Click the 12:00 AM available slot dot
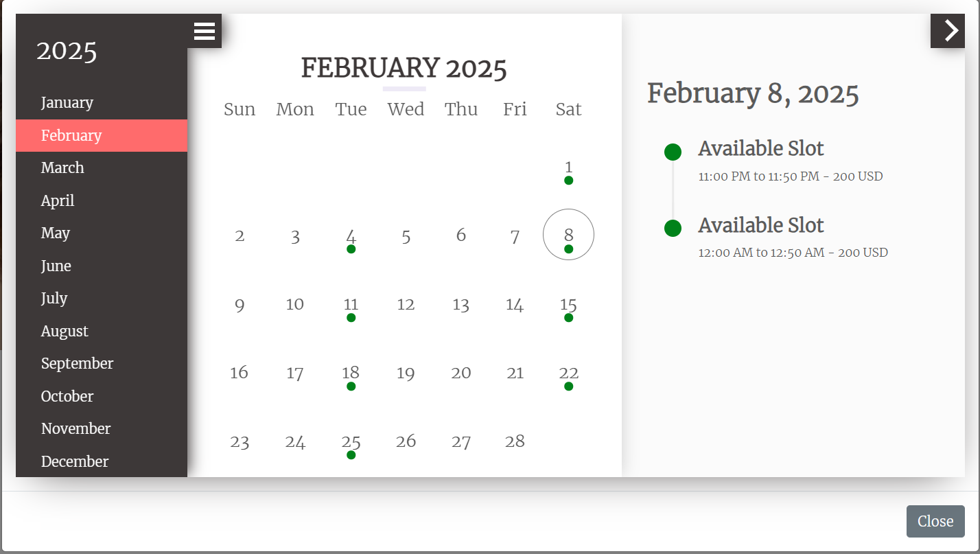The height and width of the screenshot is (554, 980). click(x=673, y=229)
